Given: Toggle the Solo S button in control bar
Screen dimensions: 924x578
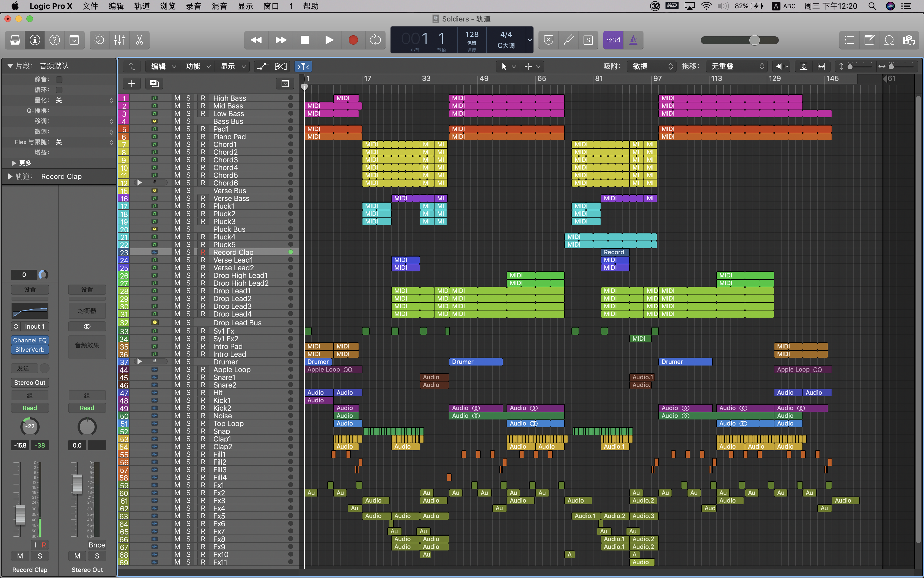Looking at the screenshot, I should click(588, 40).
